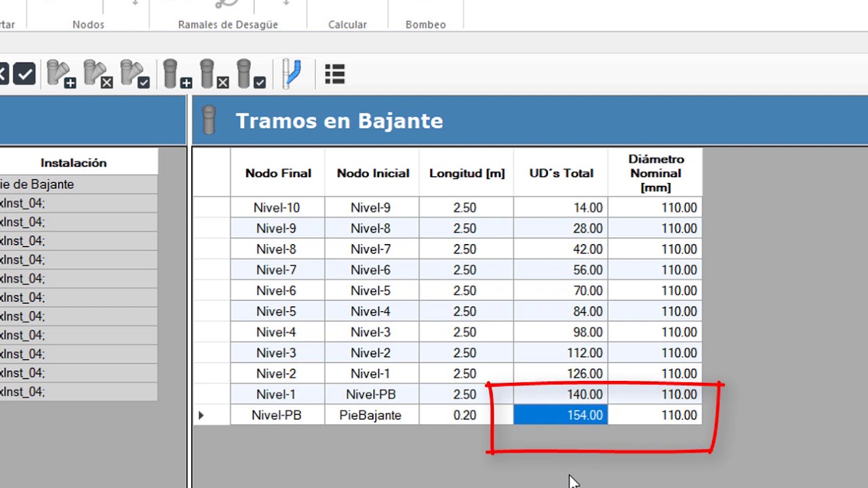Select the highlighted 154.00 cell
Viewport: 868px width, 488px height.
pos(561,415)
